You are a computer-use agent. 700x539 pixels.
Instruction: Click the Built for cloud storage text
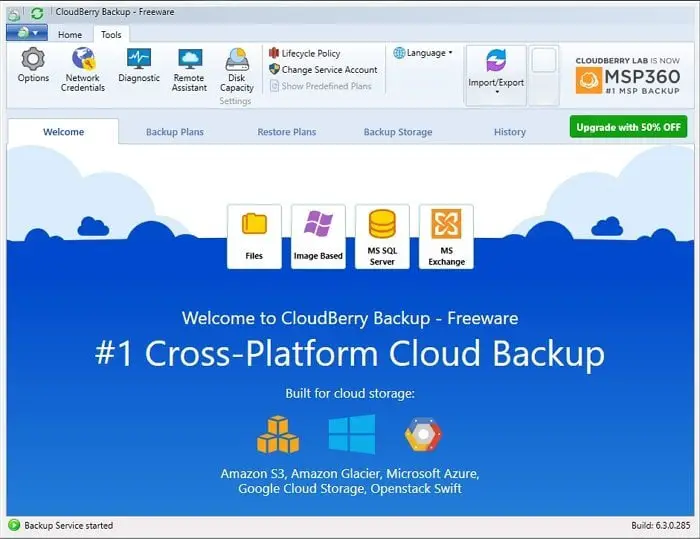(350, 393)
